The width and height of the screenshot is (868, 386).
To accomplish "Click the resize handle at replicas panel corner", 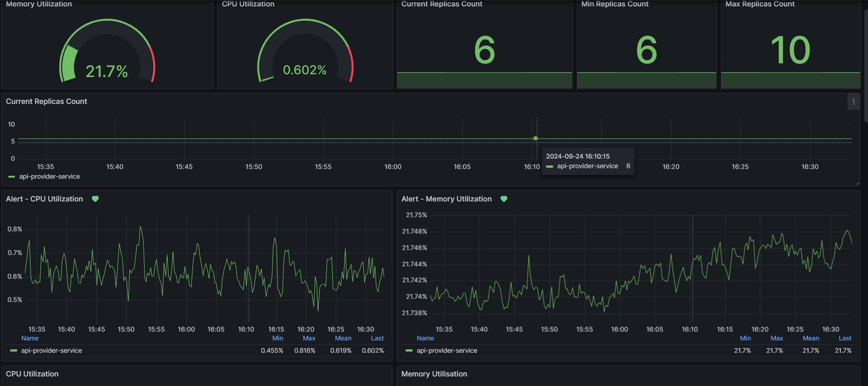I will (x=857, y=183).
